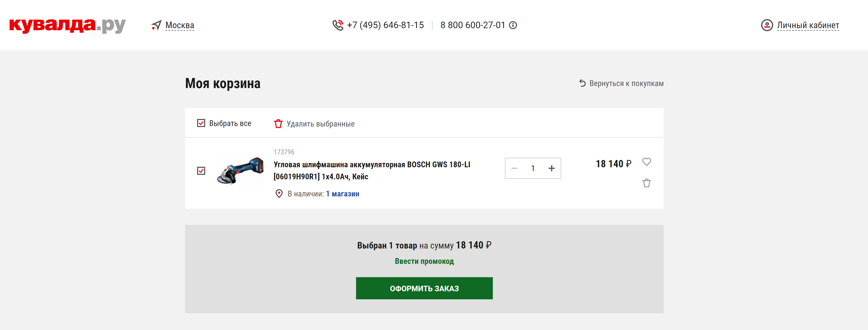This screenshot has width=868, height=330.
Task: Click the Выбран 1 товар summary text
Action: (x=424, y=245)
